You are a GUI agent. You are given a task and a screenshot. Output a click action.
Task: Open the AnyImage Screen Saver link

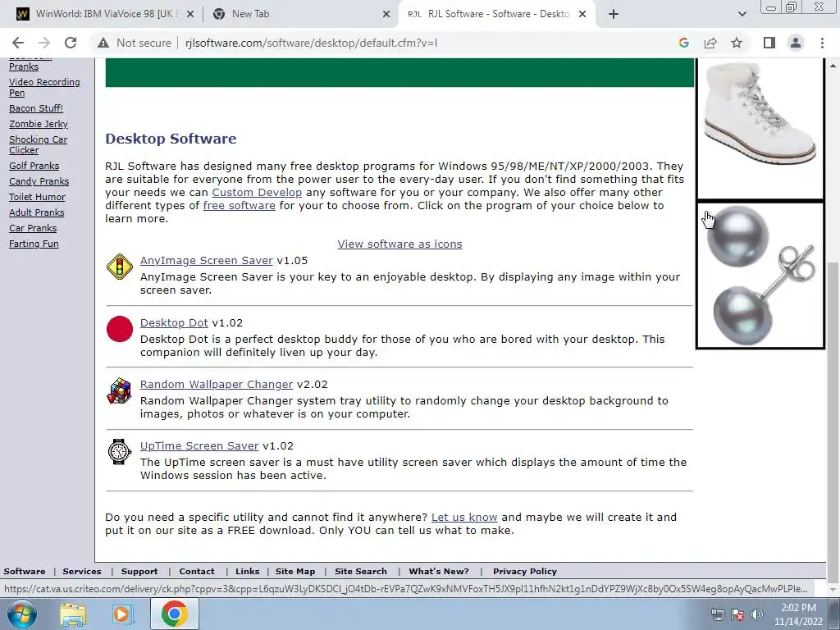coord(206,260)
